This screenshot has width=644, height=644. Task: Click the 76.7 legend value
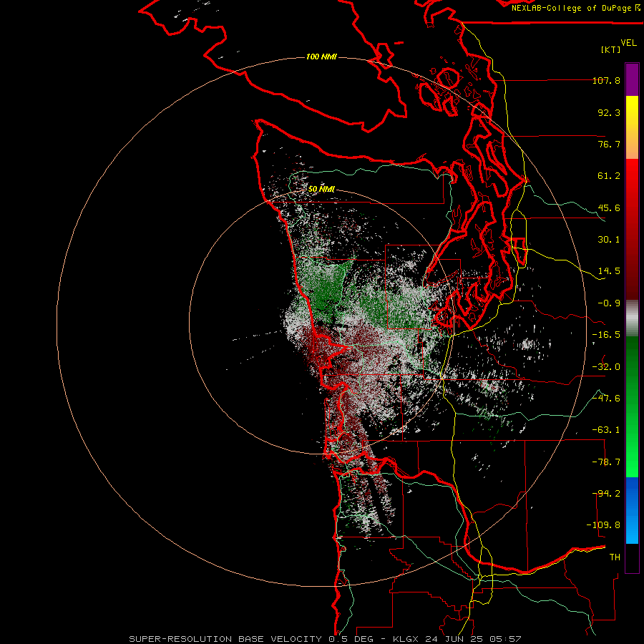point(609,144)
